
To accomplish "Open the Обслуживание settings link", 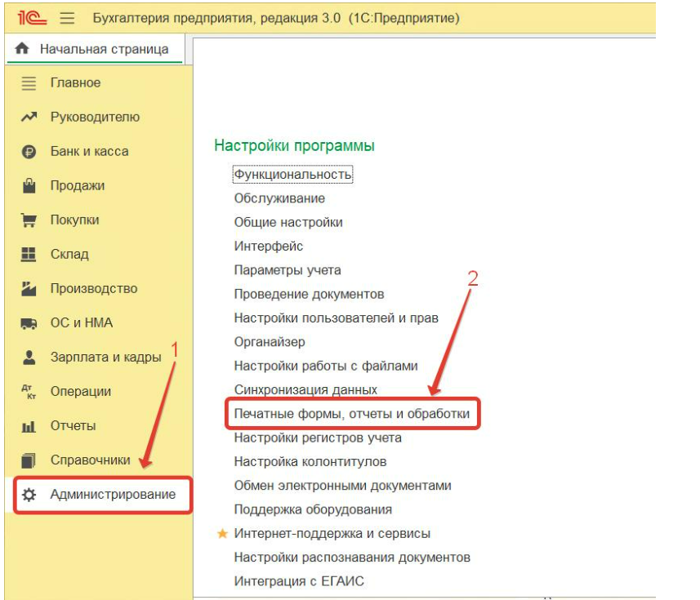I will 279,198.
